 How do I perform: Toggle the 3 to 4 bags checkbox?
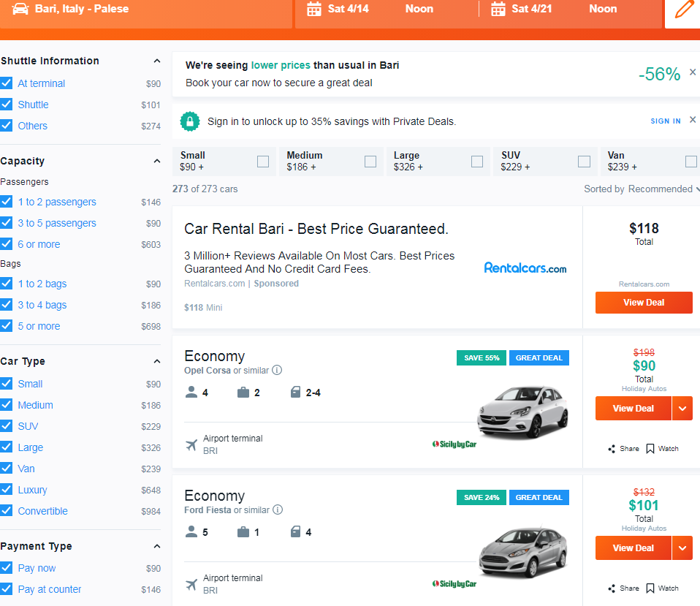click(x=7, y=305)
